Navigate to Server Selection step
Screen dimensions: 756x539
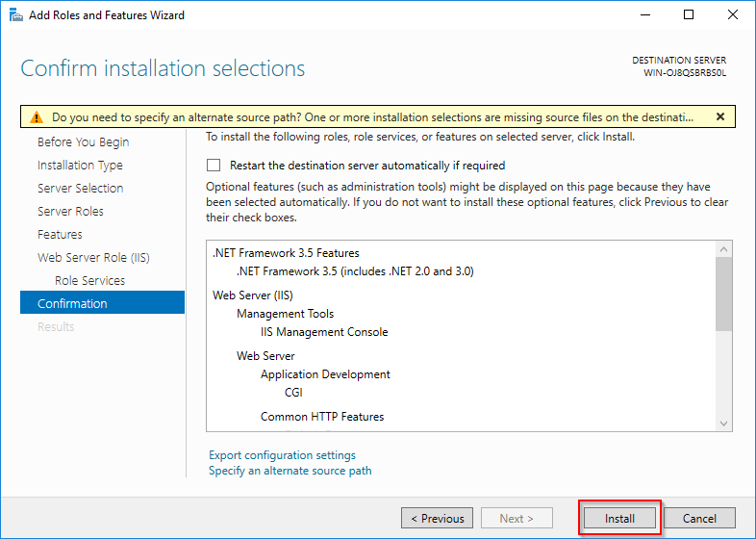point(80,189)
